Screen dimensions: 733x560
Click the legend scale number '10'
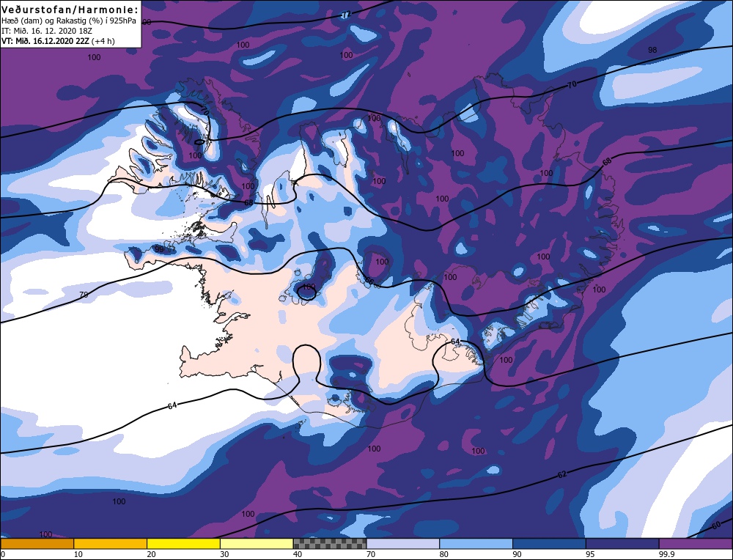click(x=78, y=554)
